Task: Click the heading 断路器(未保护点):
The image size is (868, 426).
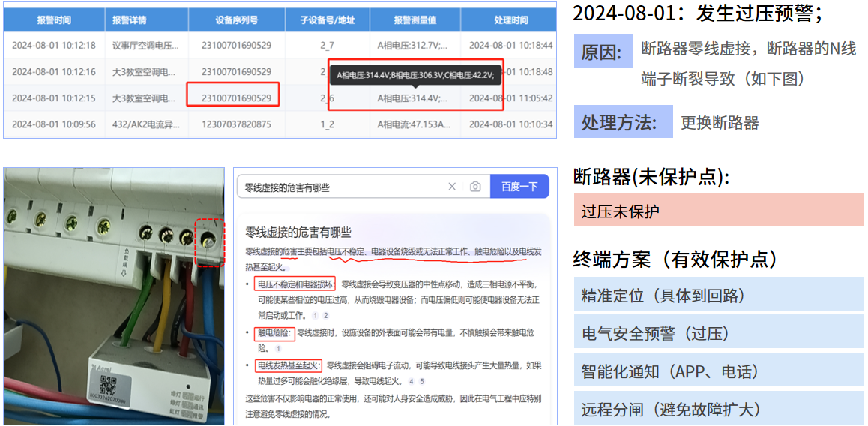Action: point(651,177)
